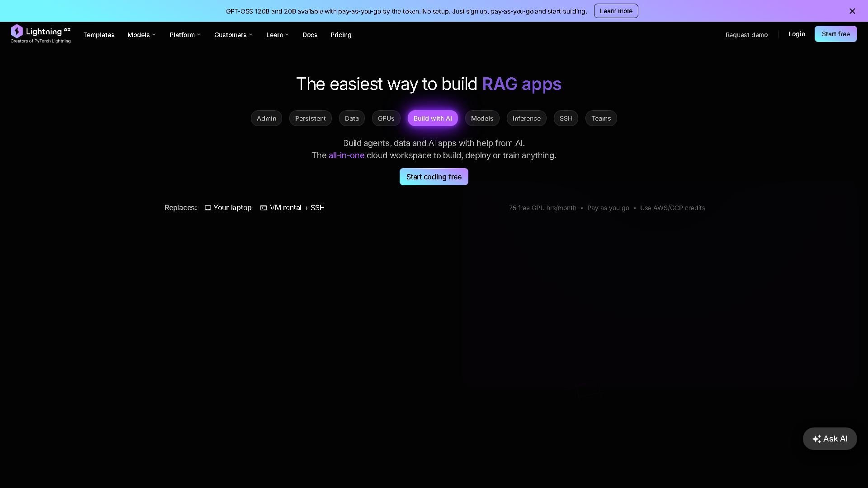Screen dimensions: 868x488
Task: Select the Admin feature tab
Action: click(266, 118)
